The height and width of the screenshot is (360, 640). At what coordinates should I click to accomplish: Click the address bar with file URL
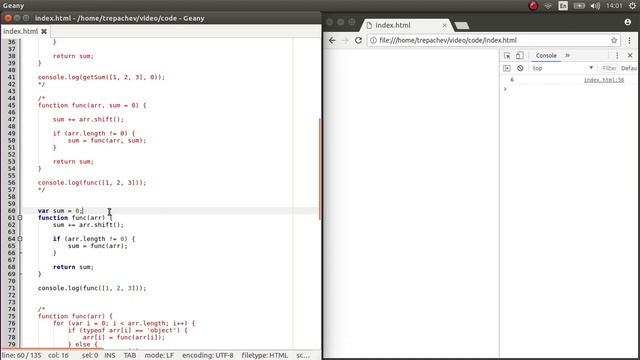(493, 40)
